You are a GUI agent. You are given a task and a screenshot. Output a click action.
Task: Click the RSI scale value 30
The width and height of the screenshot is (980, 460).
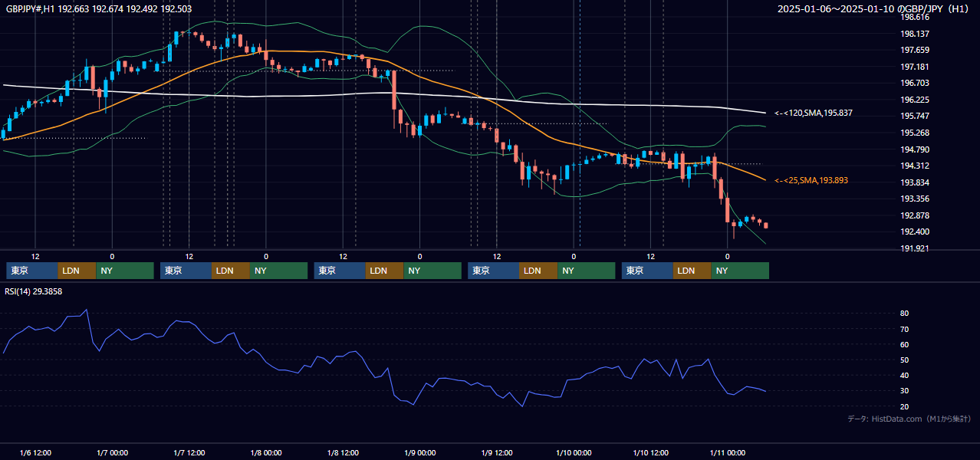(x=905, y=391)
